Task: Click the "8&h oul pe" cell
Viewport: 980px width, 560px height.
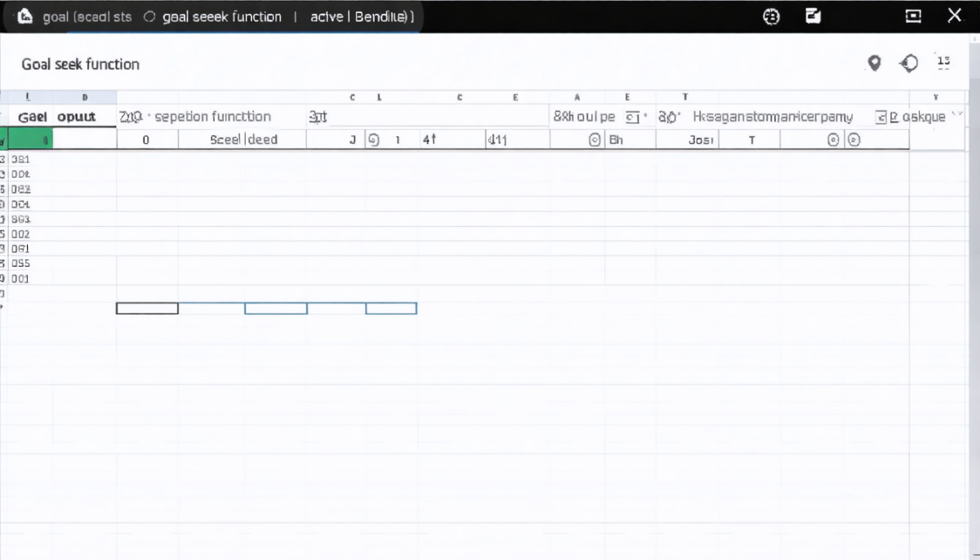Action: (584, 117)
